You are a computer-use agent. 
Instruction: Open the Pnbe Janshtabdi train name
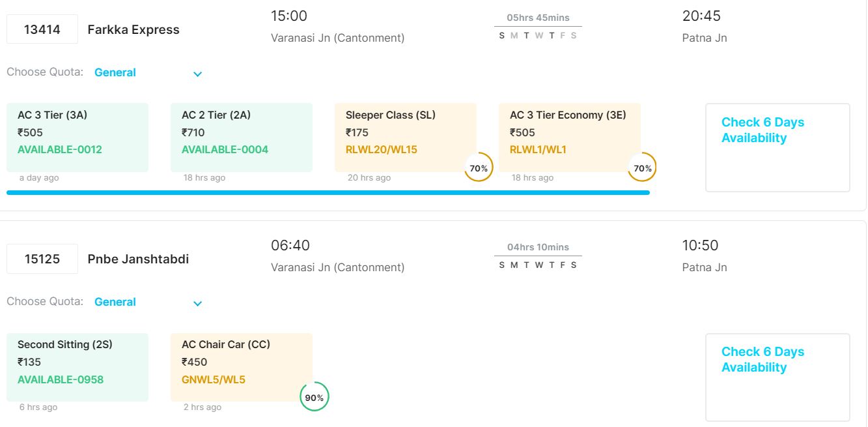tap(138, 259)
